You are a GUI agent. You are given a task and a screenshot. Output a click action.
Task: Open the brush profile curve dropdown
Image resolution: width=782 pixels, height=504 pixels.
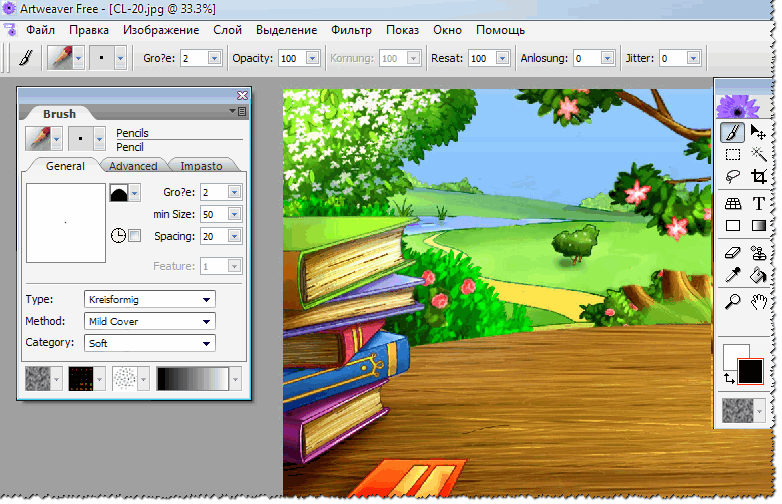pos(135,192)
